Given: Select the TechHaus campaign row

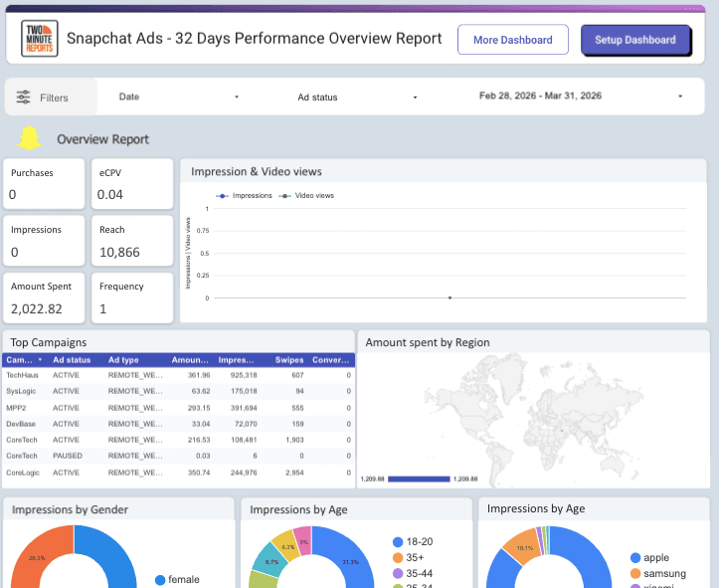Looking at the screenshot, I should point(178,375).
